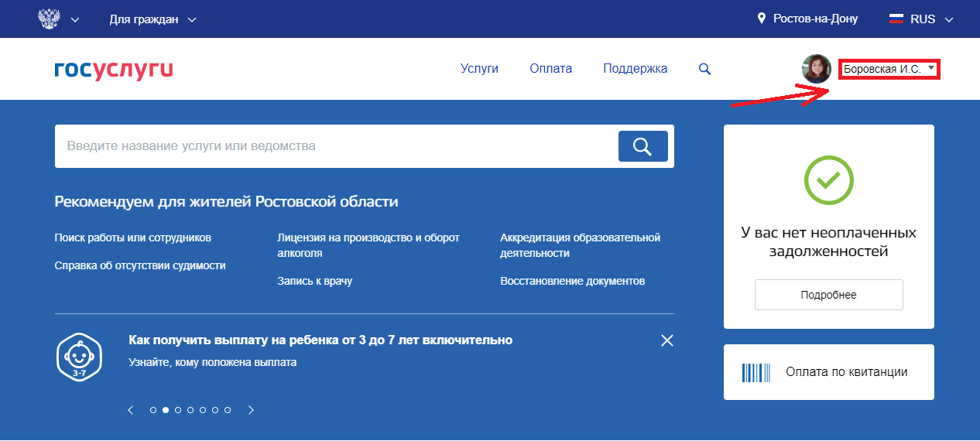This screenshot has width=980, height=441.
Task: Change the Ростов-на-Дону location
Action: (x=807, y=19)
